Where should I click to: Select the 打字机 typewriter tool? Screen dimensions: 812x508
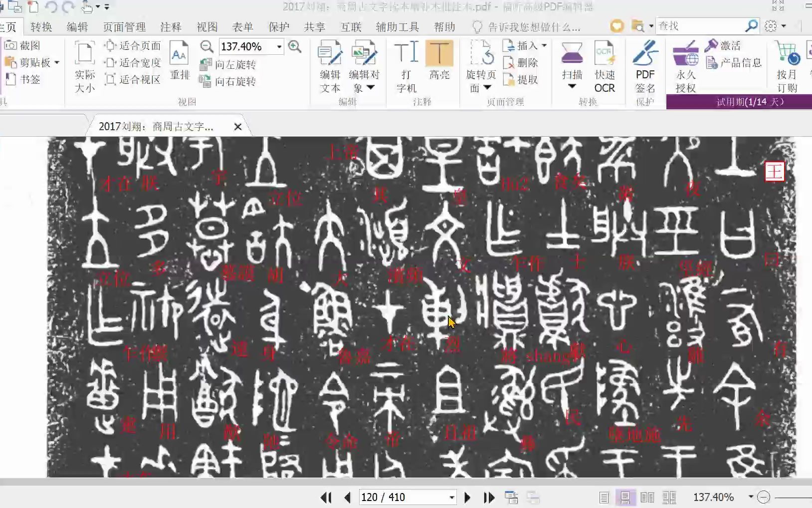[406, 67]
